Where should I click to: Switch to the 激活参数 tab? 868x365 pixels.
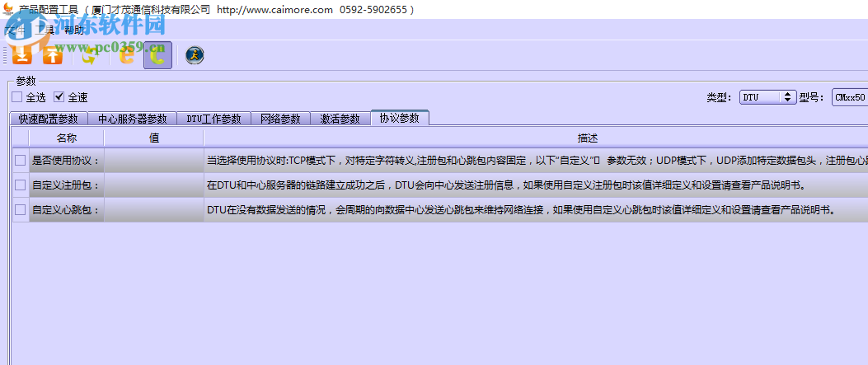click(x=340, y=119)
